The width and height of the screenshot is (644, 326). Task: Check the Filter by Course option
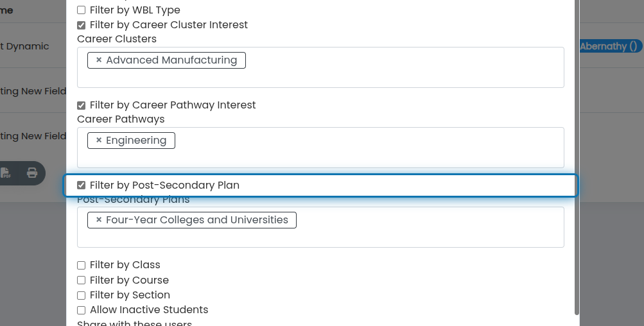click(82, 280)
